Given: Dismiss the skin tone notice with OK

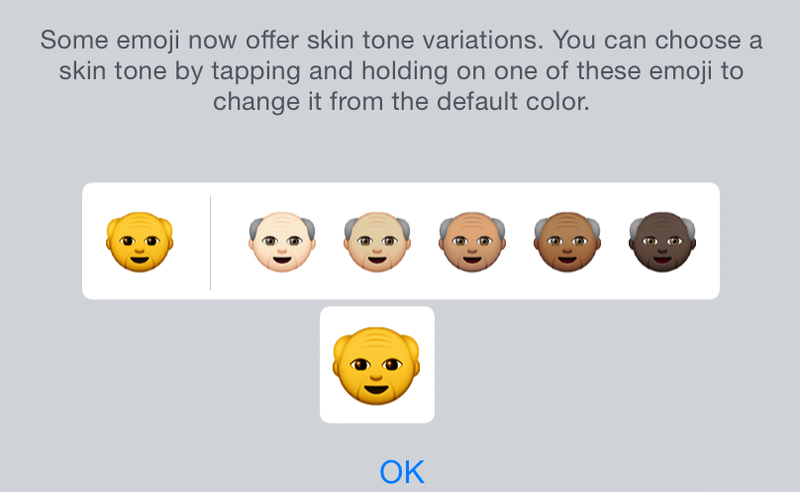Looking at the screenshot, I should click(402, 472).
